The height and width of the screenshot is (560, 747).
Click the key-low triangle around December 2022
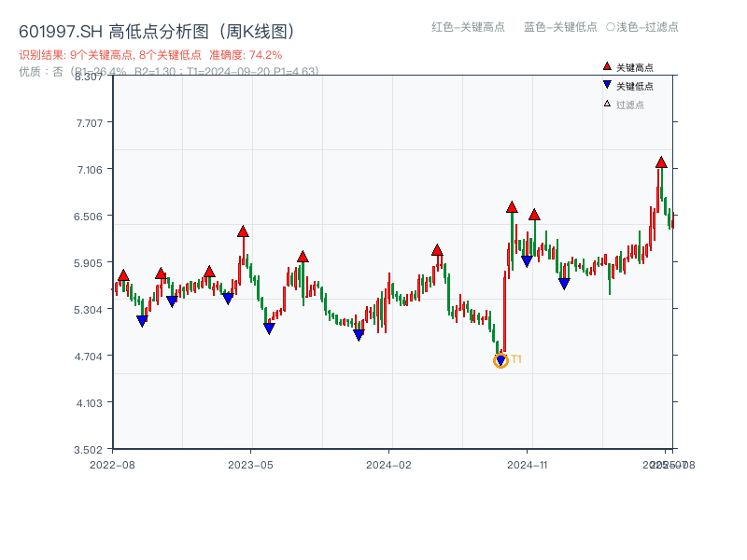pos(172,301)
